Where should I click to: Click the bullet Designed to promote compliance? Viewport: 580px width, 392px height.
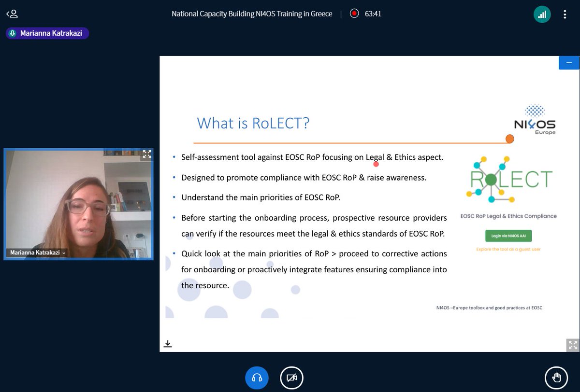(304, 178)
